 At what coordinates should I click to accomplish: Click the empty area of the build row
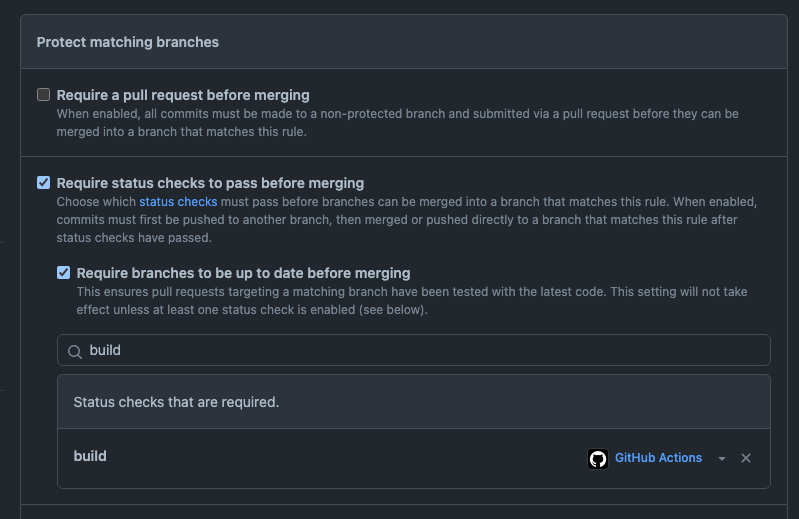(347, 458)
